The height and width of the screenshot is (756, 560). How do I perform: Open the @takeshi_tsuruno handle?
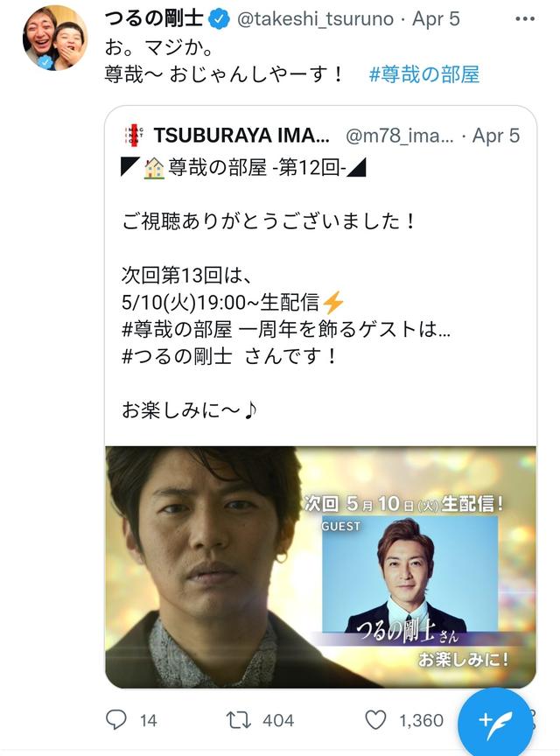click(316, 19)
